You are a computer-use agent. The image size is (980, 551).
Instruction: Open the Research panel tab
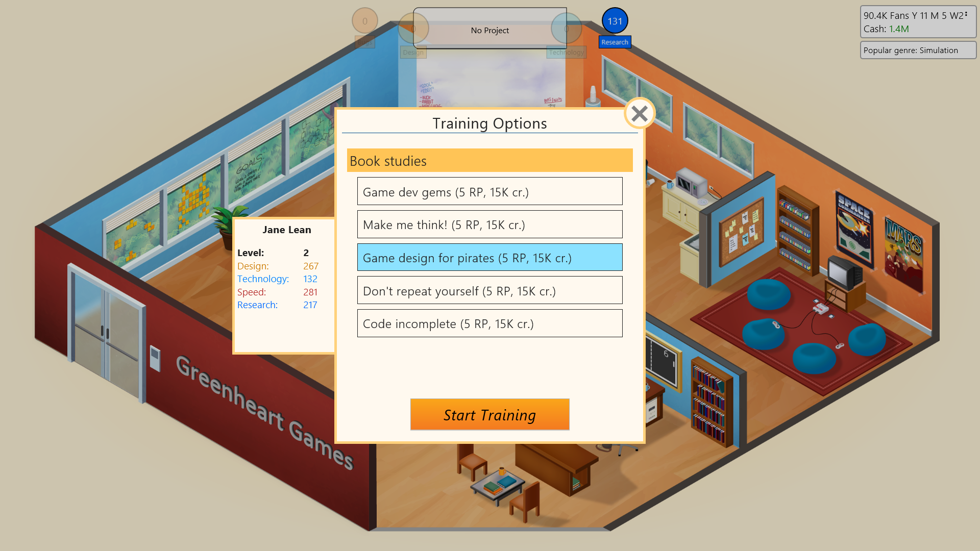point(613,42)
